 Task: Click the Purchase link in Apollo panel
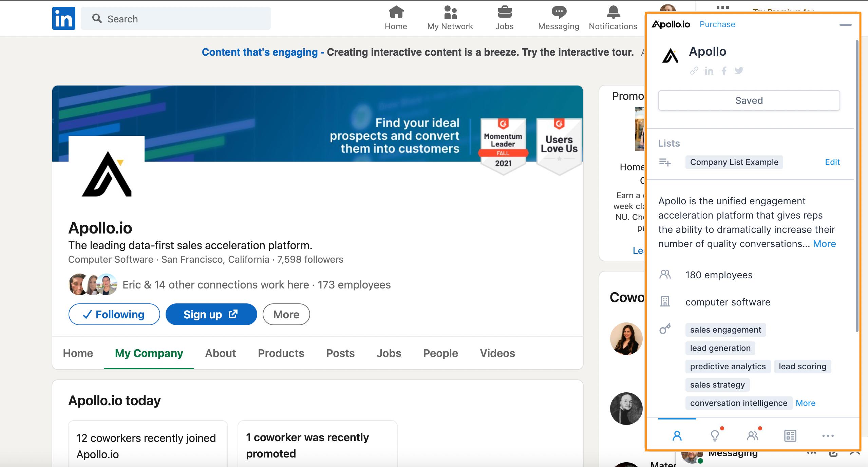[717, 24]
